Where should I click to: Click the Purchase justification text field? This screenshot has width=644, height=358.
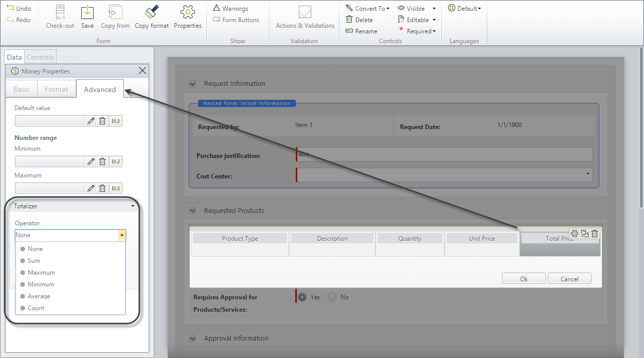pyautogui.click(x=444, y=154)
